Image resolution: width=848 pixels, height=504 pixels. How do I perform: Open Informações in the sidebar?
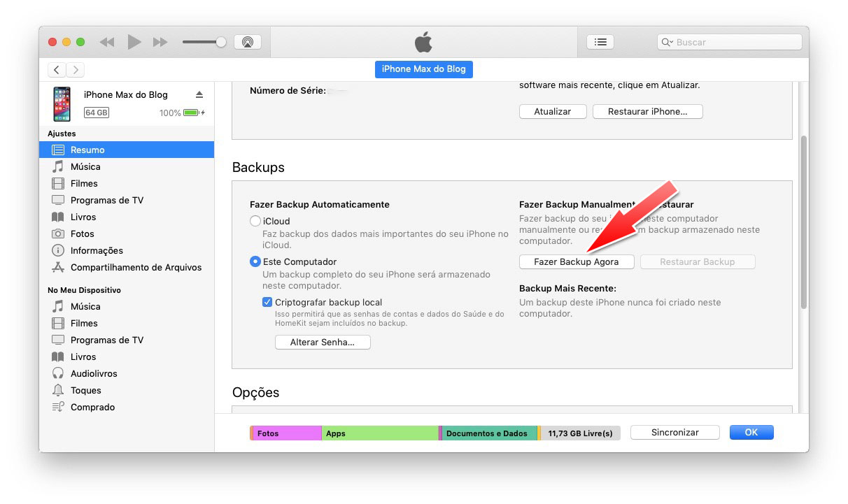127,250
